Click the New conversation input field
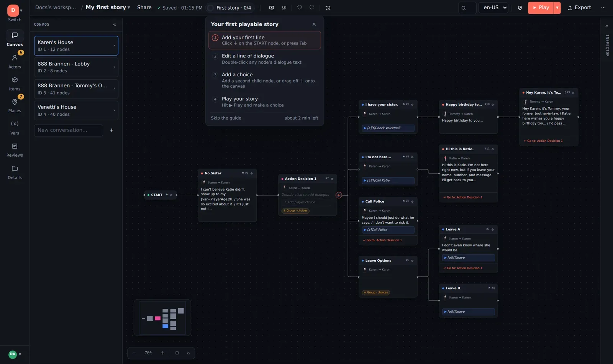This screenshot has width=613, height=364. click(69, 130)
